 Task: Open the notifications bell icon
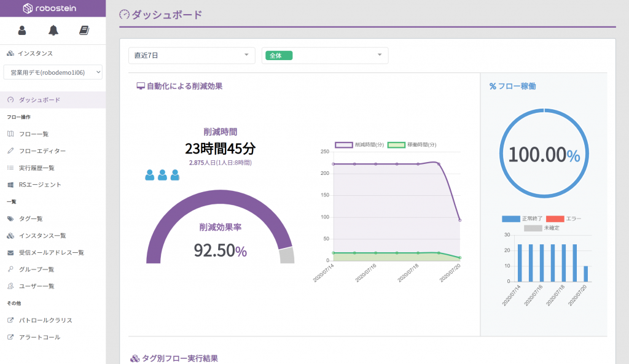point(53,31)
